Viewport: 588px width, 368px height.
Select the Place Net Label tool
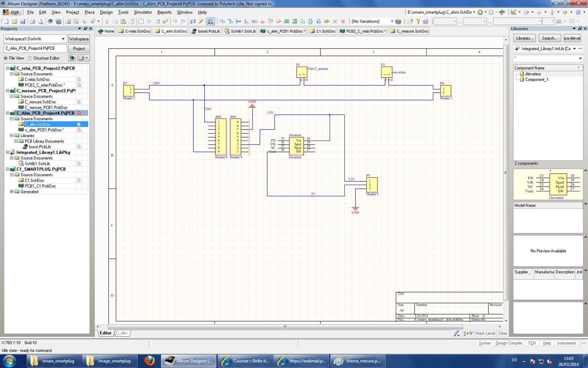(x=254, y=22)
